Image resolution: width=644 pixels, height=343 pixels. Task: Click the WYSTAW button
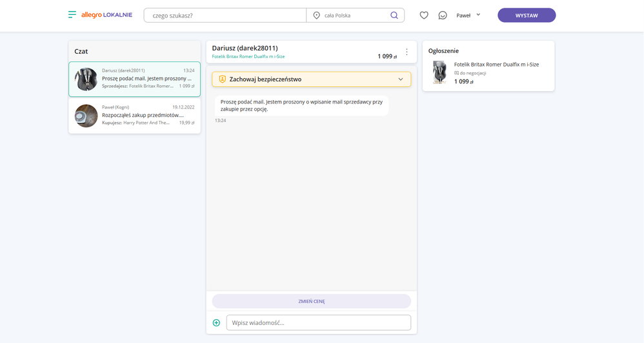(527, 16)
